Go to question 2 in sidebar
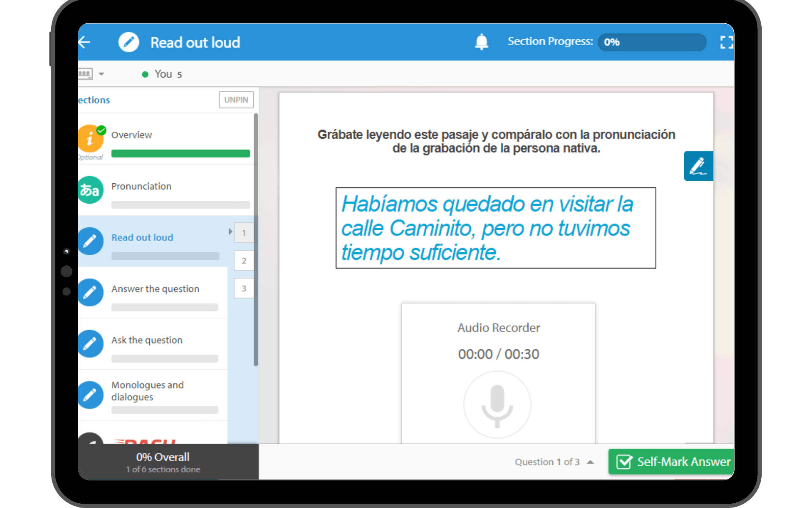Image resolution: width=812 pixels, height=508 pixels. 244,260
